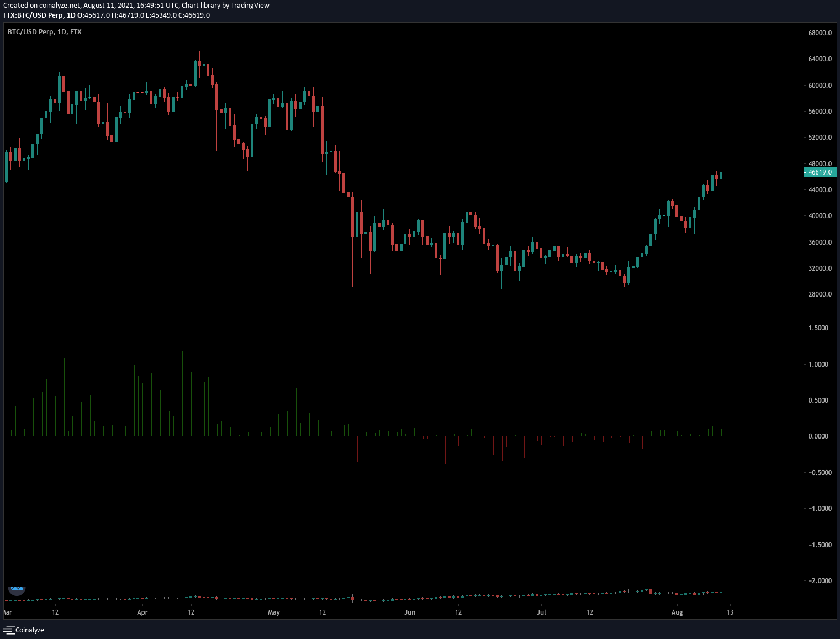The width and height of the screenshot is (840, 639).
Task: Click the 40000.0 price axis label
Action: [820, 216]
